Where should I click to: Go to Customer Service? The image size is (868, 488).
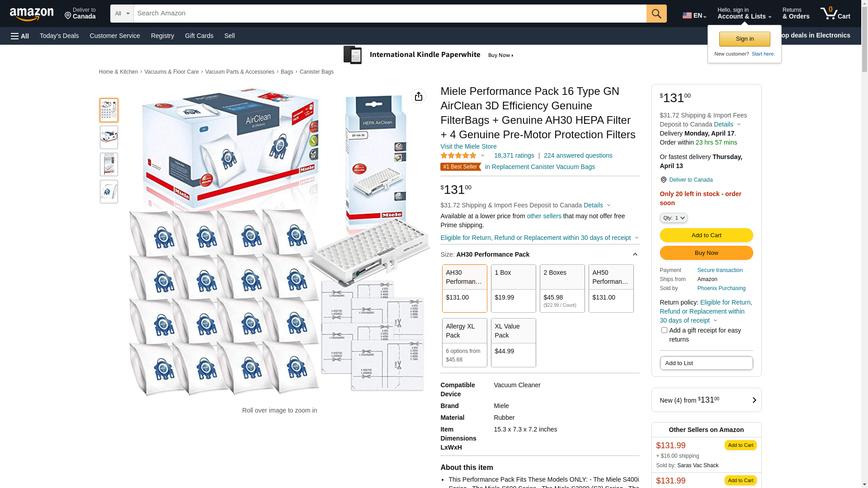115,36
